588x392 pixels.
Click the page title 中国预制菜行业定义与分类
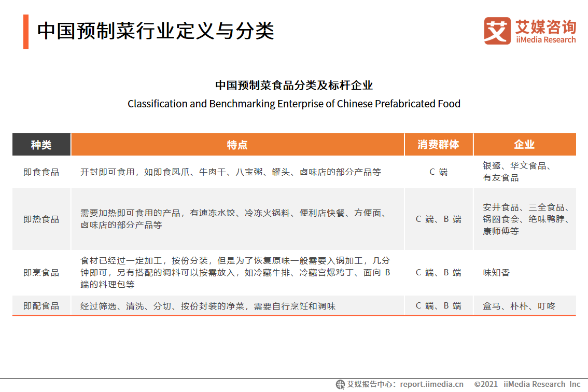[x=156, y=31]
